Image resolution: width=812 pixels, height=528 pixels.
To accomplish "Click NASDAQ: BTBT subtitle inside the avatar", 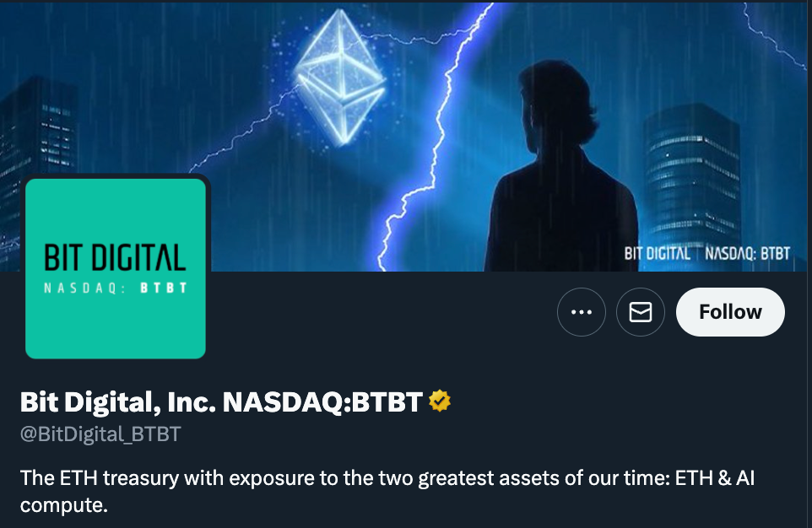I will (x=116, y=288).
